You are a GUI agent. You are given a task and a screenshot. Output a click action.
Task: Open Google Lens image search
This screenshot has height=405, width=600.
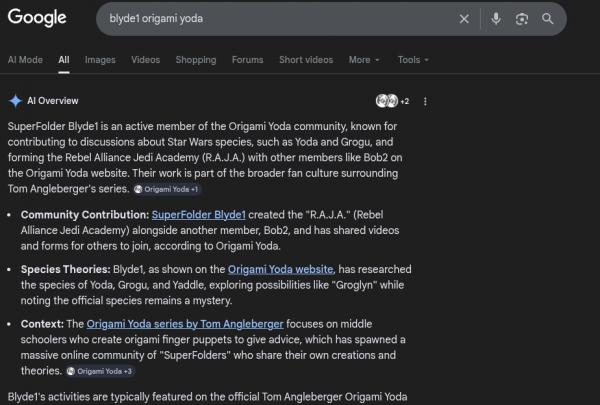coord(522,19)
